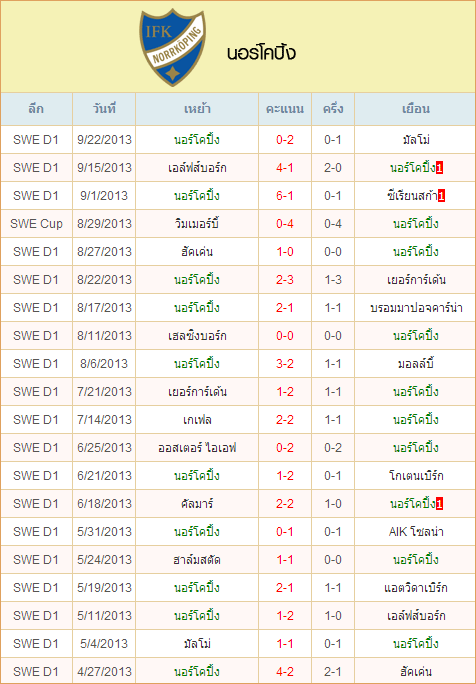Open the AIK โซลน่า team name
This screenshot has height=684, width=476.
pyautogui.click(x=416, y=531)
